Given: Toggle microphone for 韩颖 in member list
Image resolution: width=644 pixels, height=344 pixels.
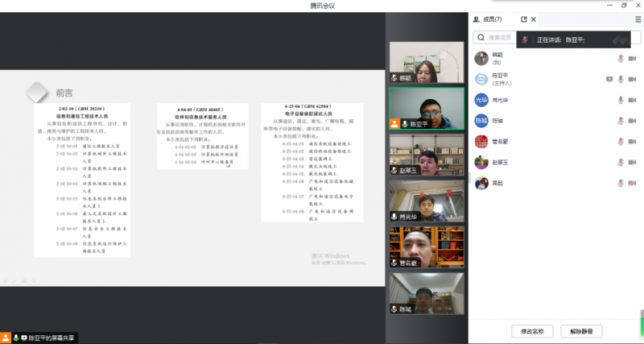Looking at the screenshot, I should (x=621, y=58).
